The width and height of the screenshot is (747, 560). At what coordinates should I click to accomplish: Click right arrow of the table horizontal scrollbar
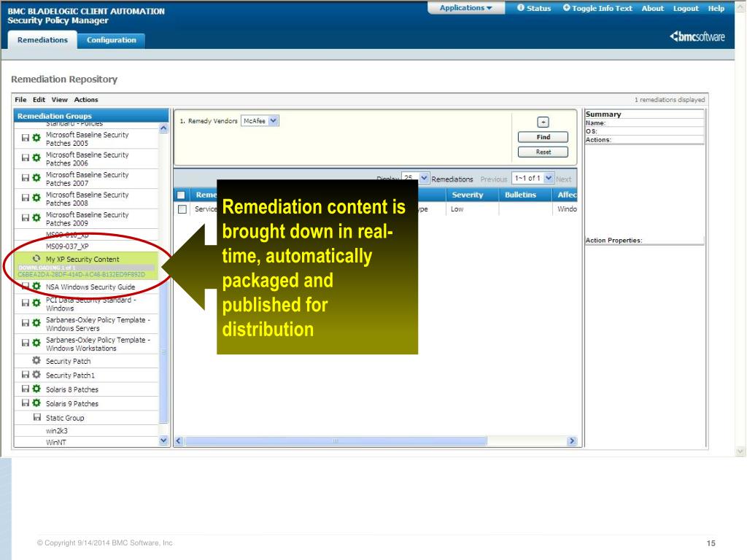click(572, 441)
